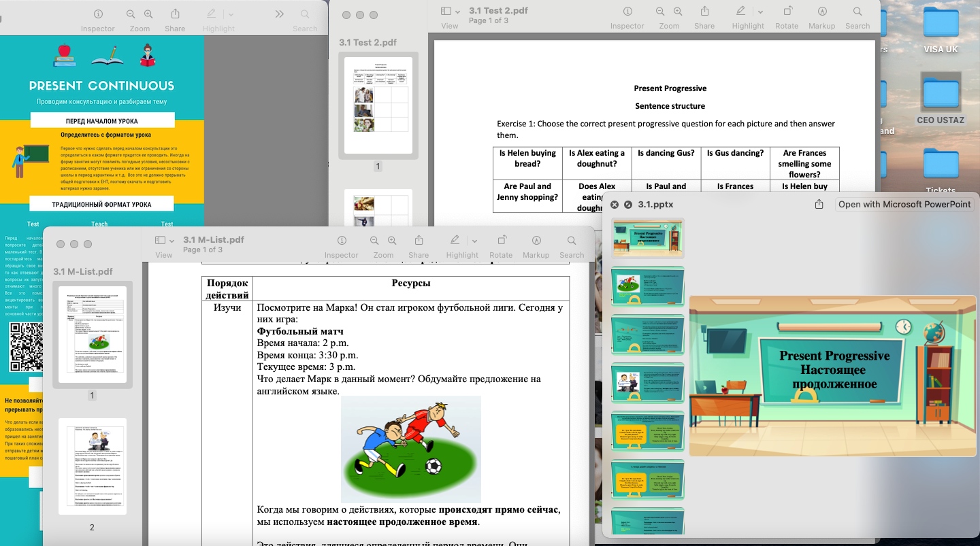Select page 2 thumbnail in the 3.1 M-List.pdf sidebar

pos(92,466)
